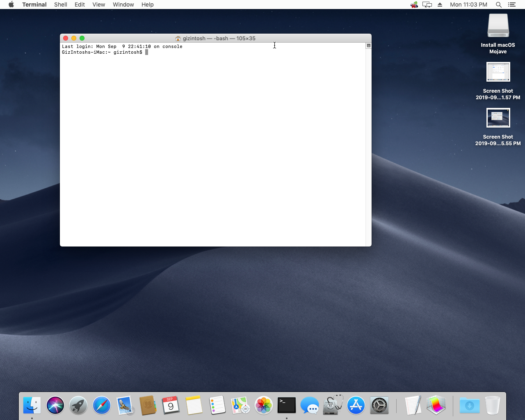Open Reminders app in Dock
The height and width of the screenshot is (420, 525).
[x=217, y=406]
